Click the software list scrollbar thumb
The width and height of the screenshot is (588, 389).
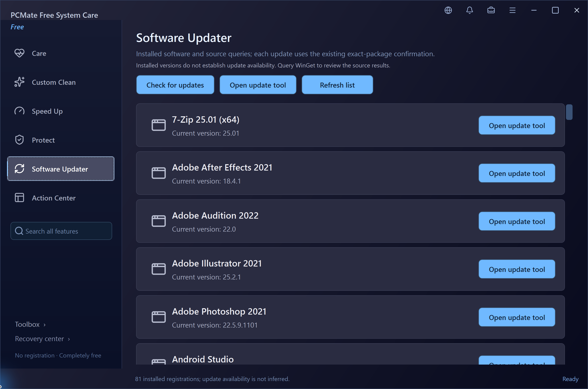[x=569, y=112]
